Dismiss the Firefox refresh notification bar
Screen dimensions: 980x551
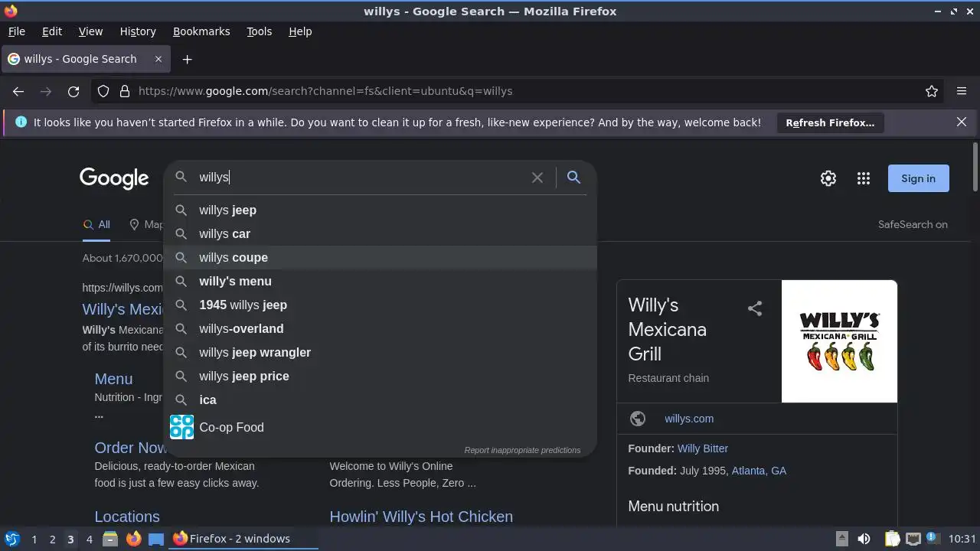962,122
